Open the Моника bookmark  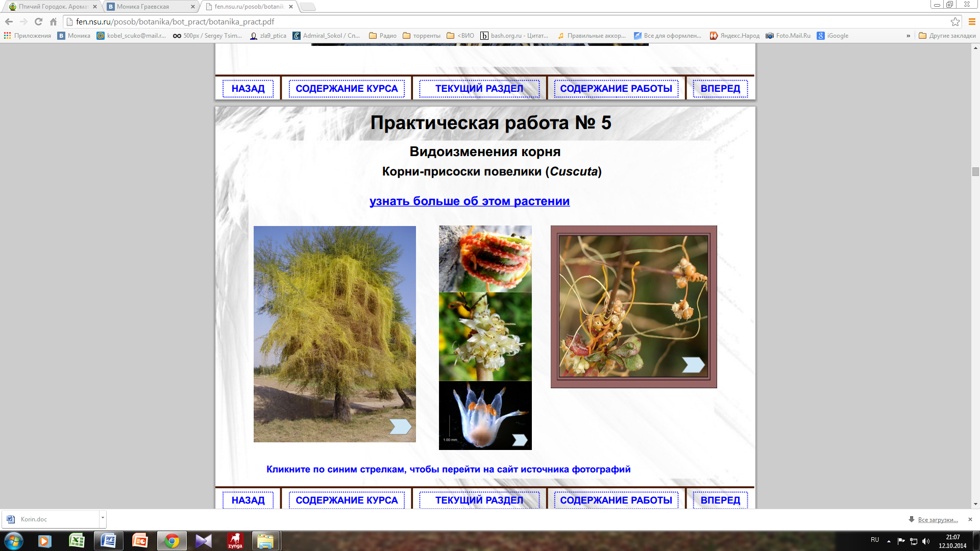(74, 36)
